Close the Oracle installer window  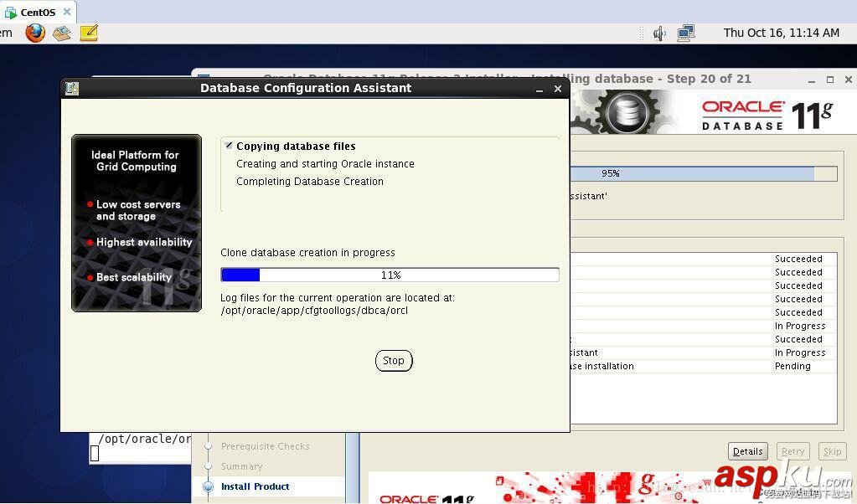pyautogui.click(x=849, y=80)
